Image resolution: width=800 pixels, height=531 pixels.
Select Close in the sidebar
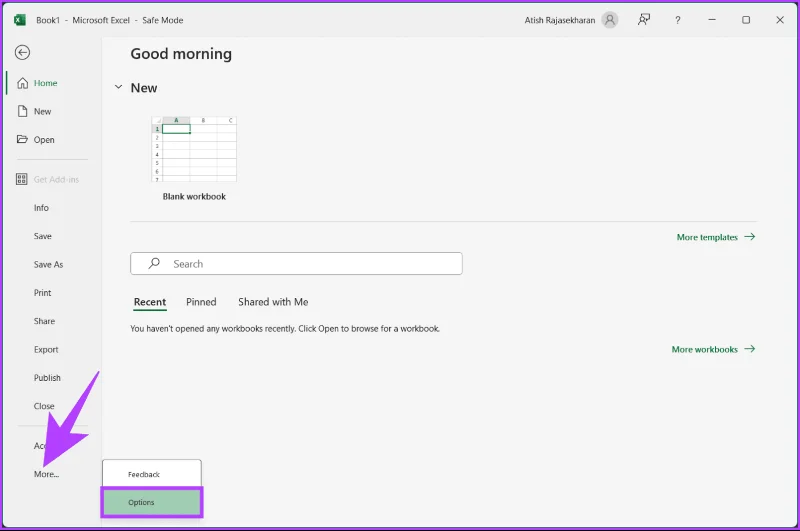(44, 406)
